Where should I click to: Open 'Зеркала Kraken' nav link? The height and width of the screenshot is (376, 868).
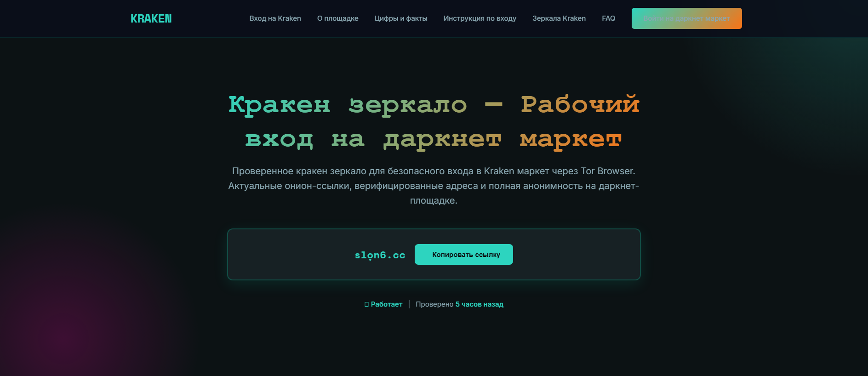[x=559, y=18]
